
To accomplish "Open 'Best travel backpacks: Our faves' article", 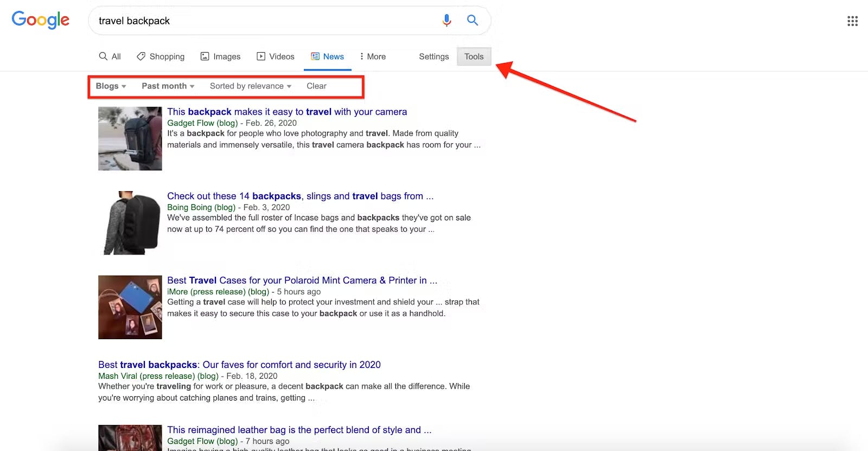I will (239, 365).
